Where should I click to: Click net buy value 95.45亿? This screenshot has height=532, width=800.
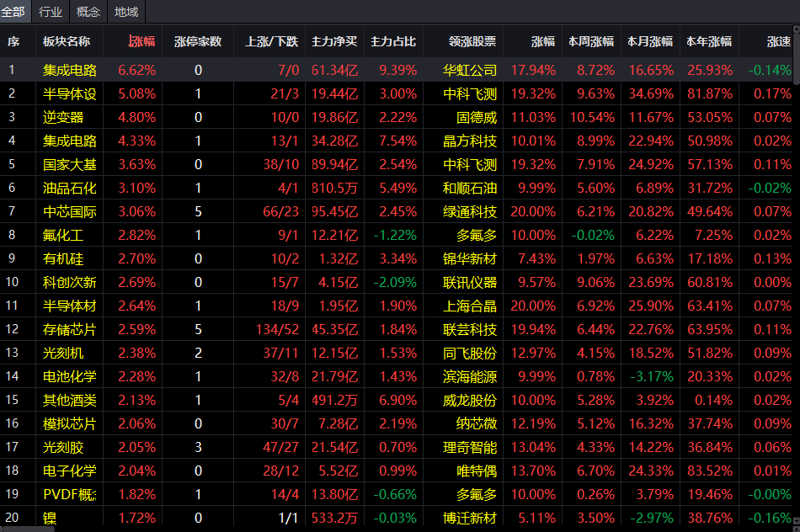click(x=334, y=211)
